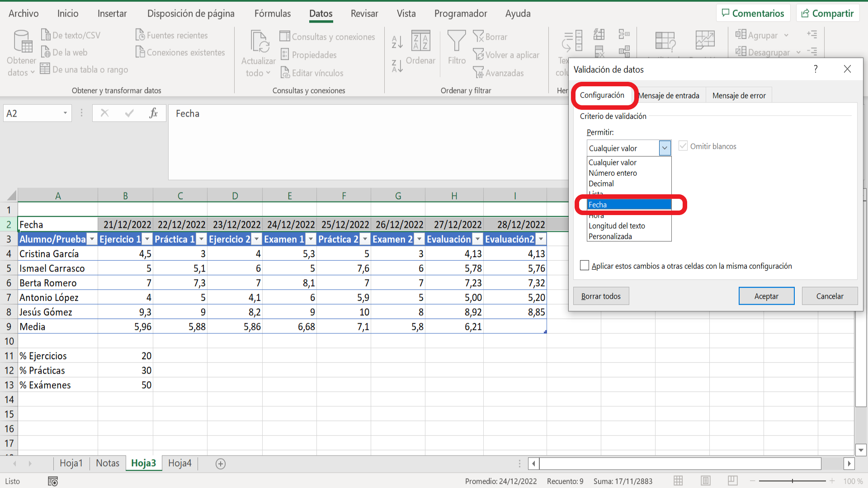Click the Actualizar todo icon
This screenshot has height=488, width=868.
pos(259,42)
